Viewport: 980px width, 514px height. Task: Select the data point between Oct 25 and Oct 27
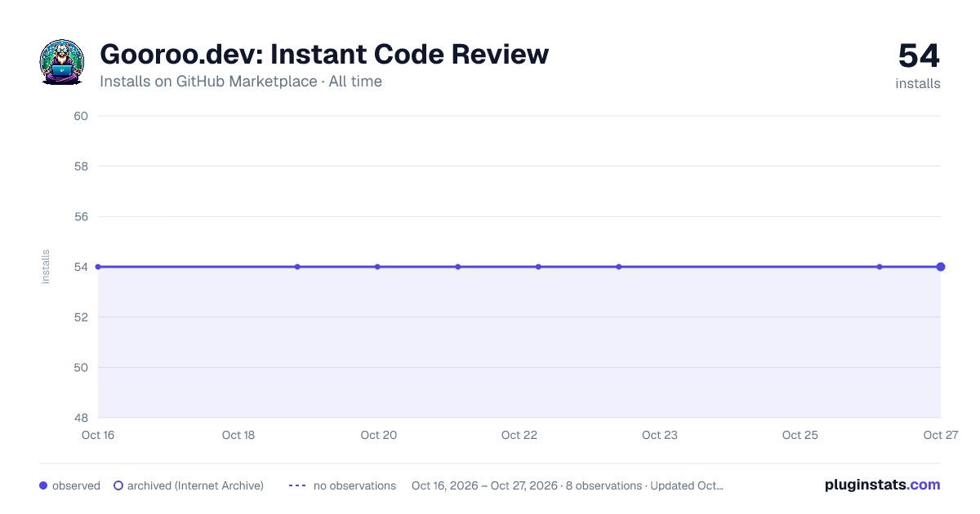(x=880, y=267)
